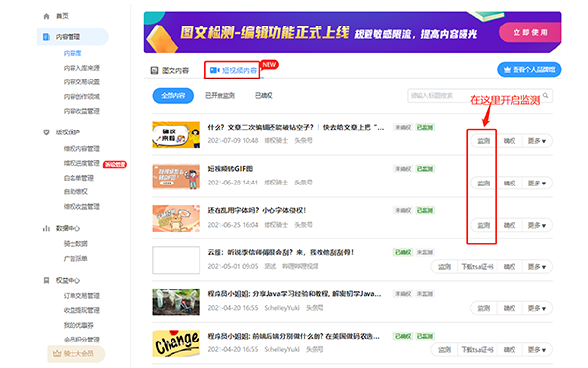Switch to 图文内容 tab
The width and height of the screenshot is (588, 368).
tap(170, 71)
